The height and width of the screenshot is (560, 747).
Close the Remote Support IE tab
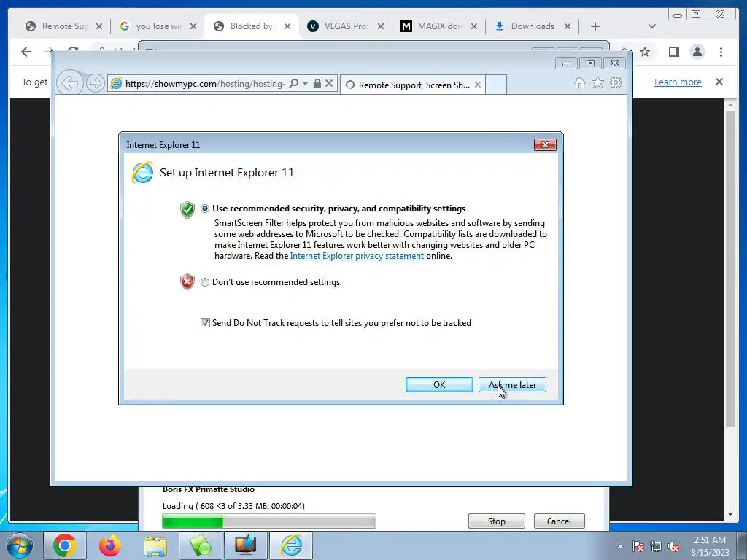(x=477, y=85)
